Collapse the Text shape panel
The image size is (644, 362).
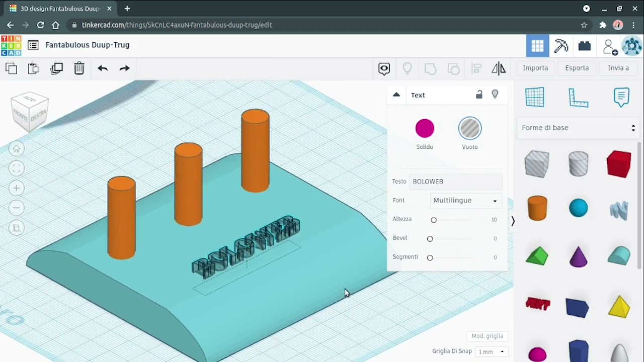pyautogui.click(x=396, y=95)
